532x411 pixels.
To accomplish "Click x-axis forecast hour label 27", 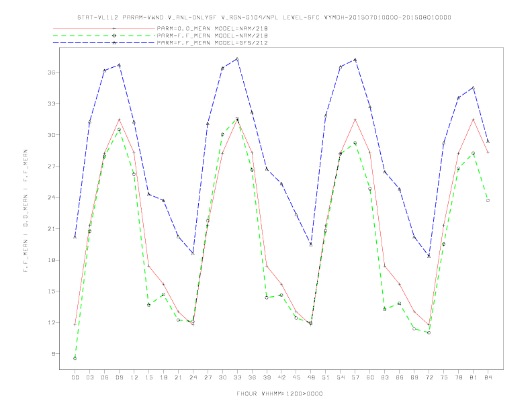I will coord(208,377).
